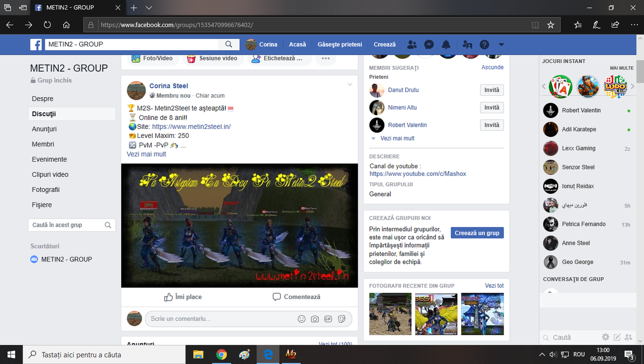Screen dimensions: 644x364
Task: Attach a photo with camera icon
Action: coord(315,319)
